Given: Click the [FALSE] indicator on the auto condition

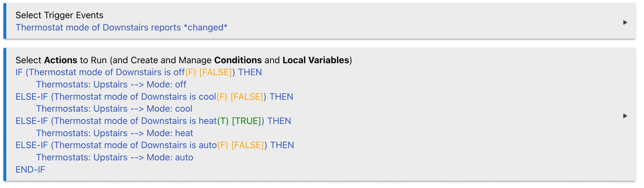Looking at the screenshot, I should 248,145.
